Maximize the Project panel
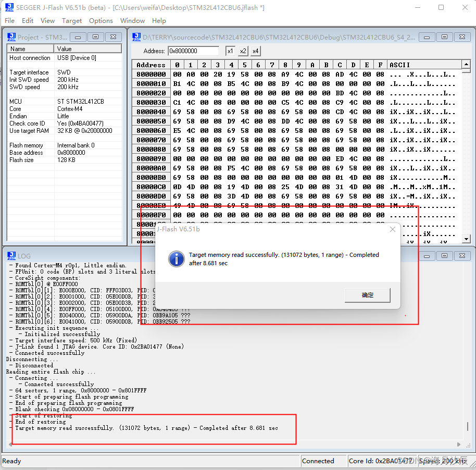Image resolution: width=476 pixels, height=470 pixels. pos(95,37)
